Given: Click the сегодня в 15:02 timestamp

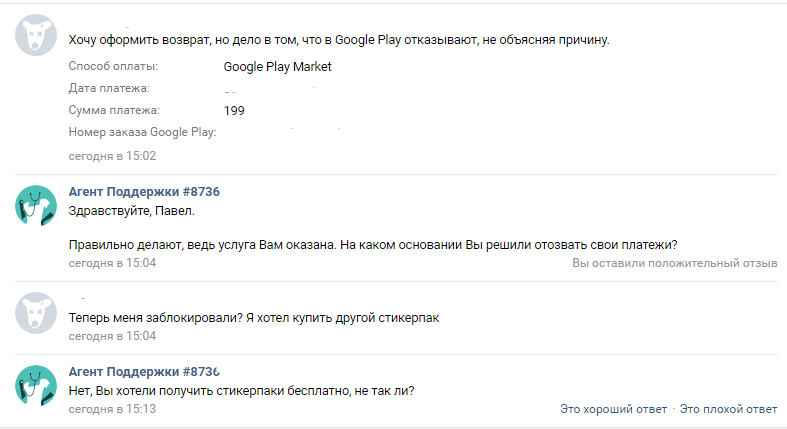Looking at the screenshot, I should point(112,156).
